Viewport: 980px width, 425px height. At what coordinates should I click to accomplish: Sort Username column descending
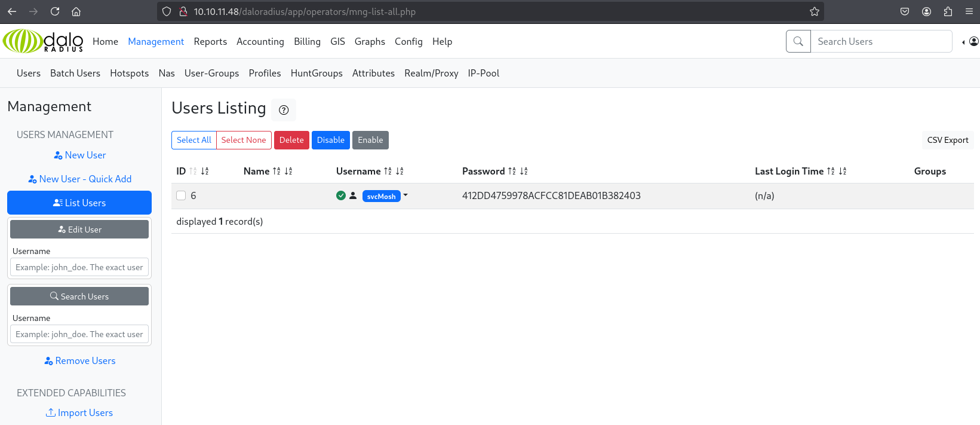(400, 172)
